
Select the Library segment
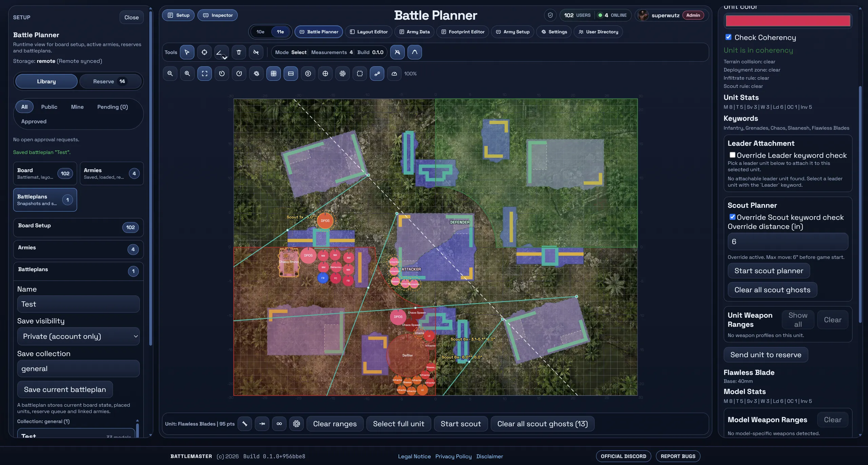46,81
